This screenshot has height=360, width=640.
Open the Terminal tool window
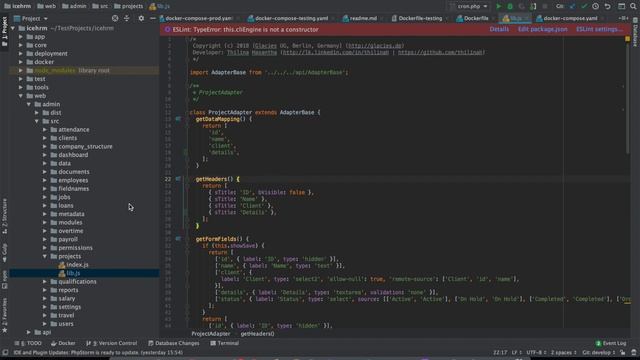(x=224, y=343)
